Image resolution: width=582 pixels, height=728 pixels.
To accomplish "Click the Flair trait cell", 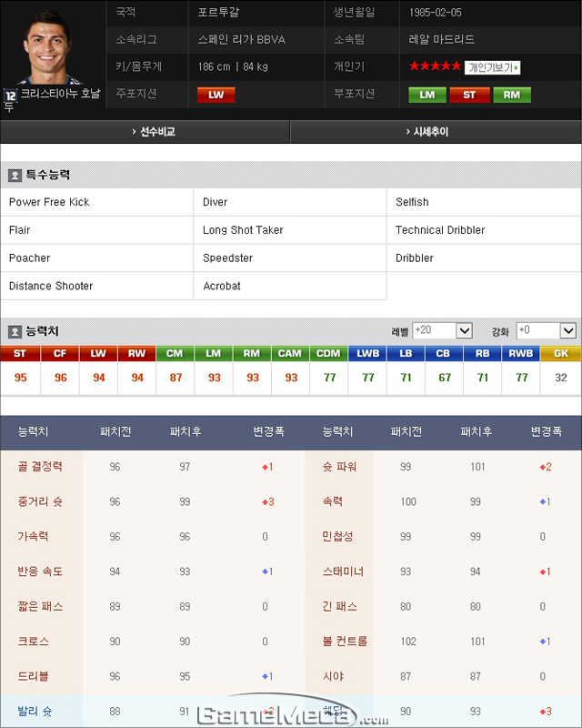I will [x=96, y=230].
